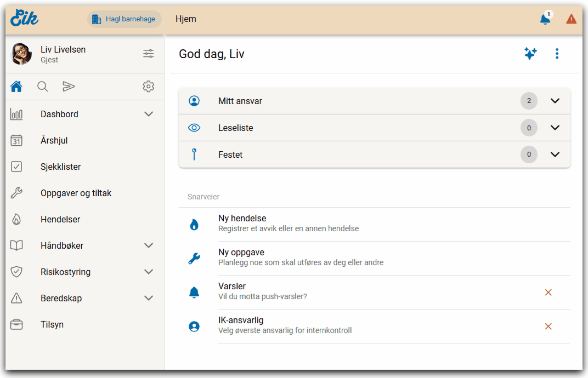Viewport: 588px width, 378px height.
Task: Click the notification bell in header
Action: 545,20
